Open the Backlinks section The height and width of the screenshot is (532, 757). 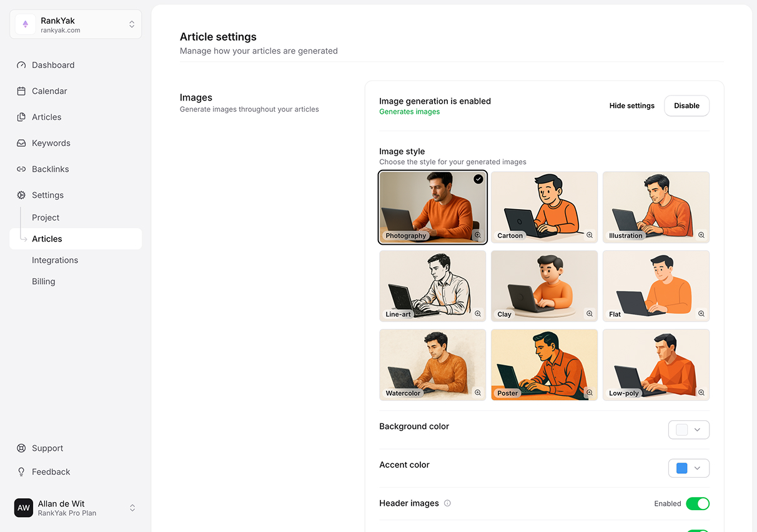[x=51, y=169]
